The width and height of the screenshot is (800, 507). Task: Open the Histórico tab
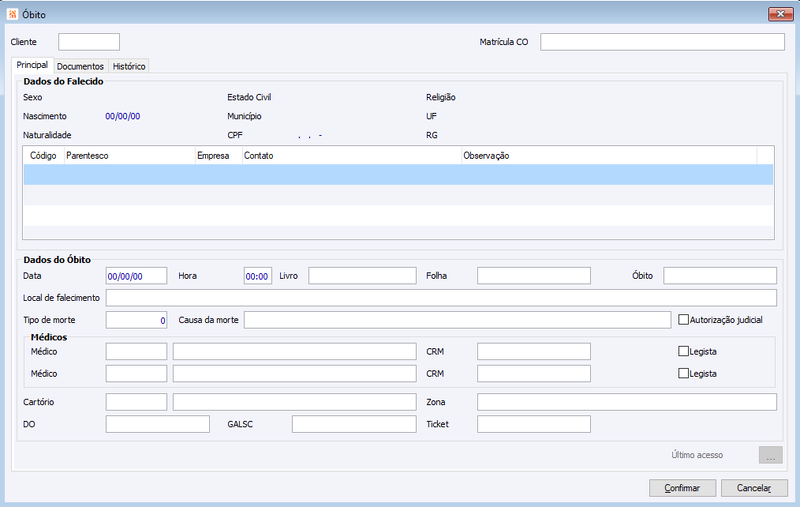[x=129, y=66]
